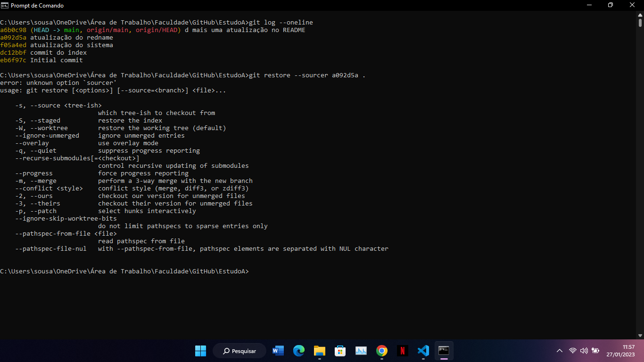This screenshot has height=362, width=644.
Task: Click the 'commit do index' message
Action: click(x=58, y=53)
